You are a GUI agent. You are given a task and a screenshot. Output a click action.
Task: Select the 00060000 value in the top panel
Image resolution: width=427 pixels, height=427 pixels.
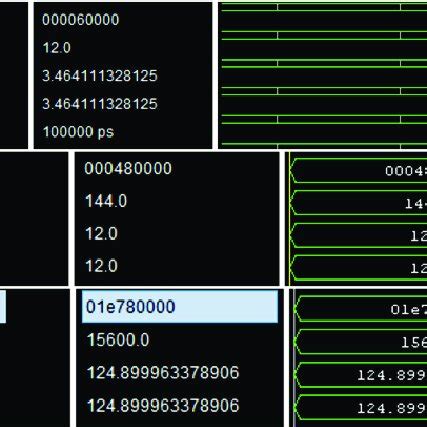(81, 20)
